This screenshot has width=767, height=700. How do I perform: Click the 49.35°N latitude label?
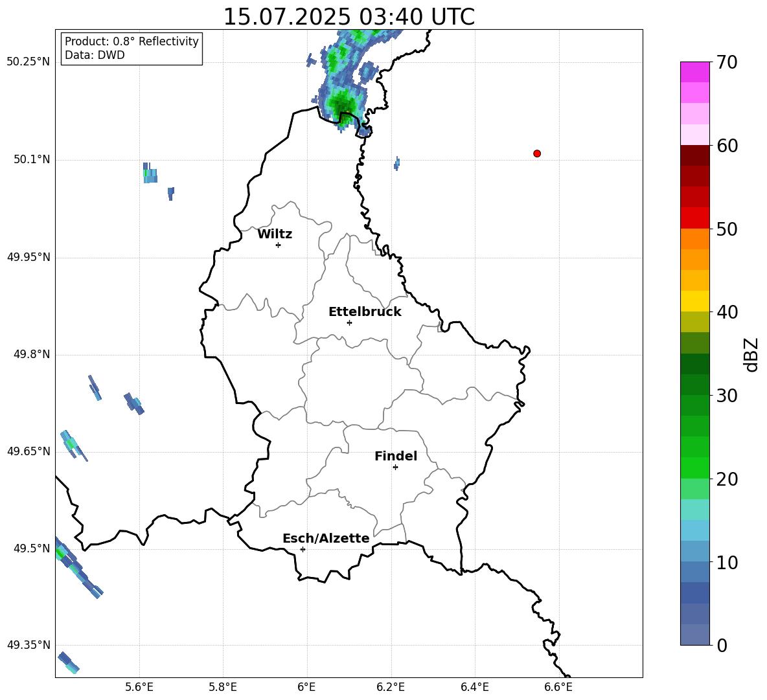(29, 645)
